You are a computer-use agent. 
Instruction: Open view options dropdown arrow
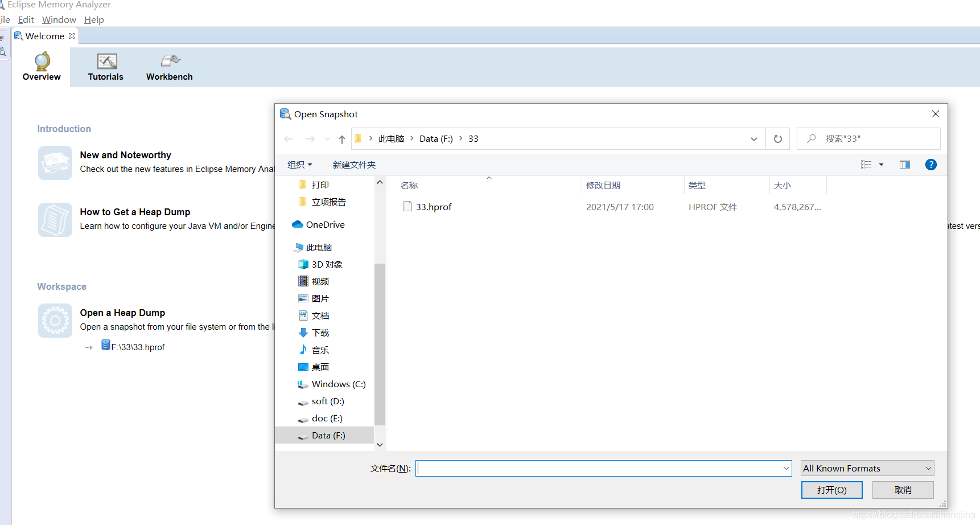[881, 165]
